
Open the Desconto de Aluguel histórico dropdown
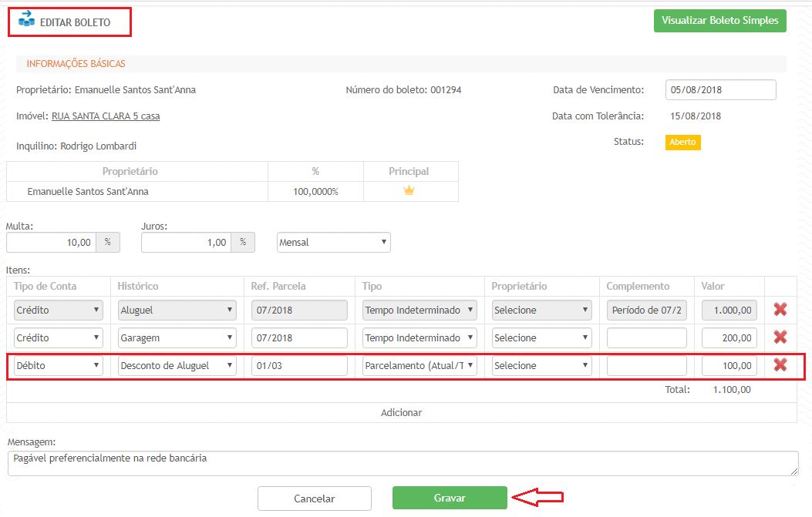177,365
